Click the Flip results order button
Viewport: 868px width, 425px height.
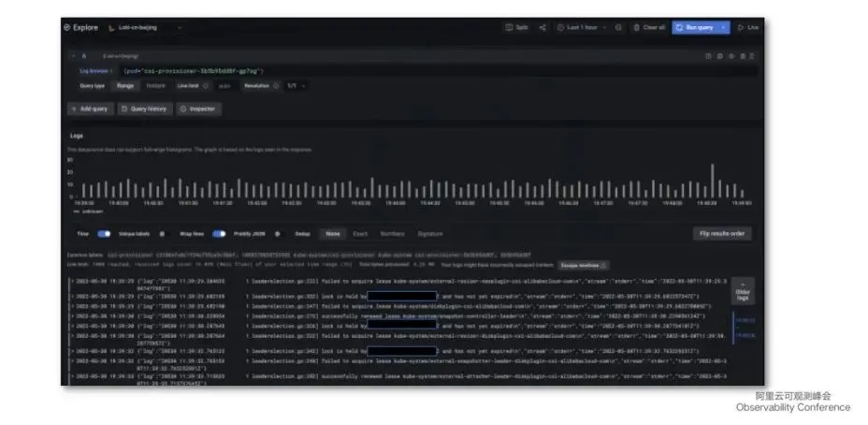point(722,234)
